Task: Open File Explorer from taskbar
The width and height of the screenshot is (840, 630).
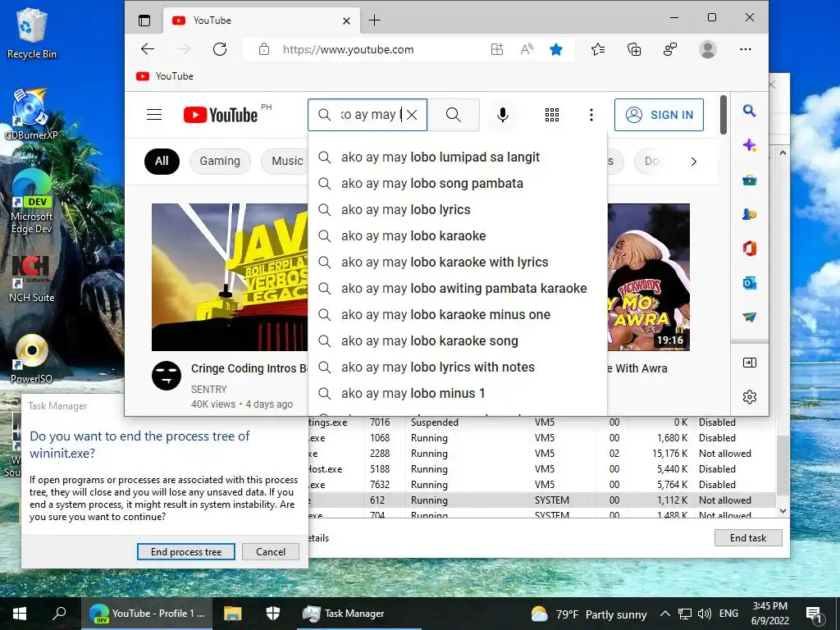Action: click(x=232, y=614)
